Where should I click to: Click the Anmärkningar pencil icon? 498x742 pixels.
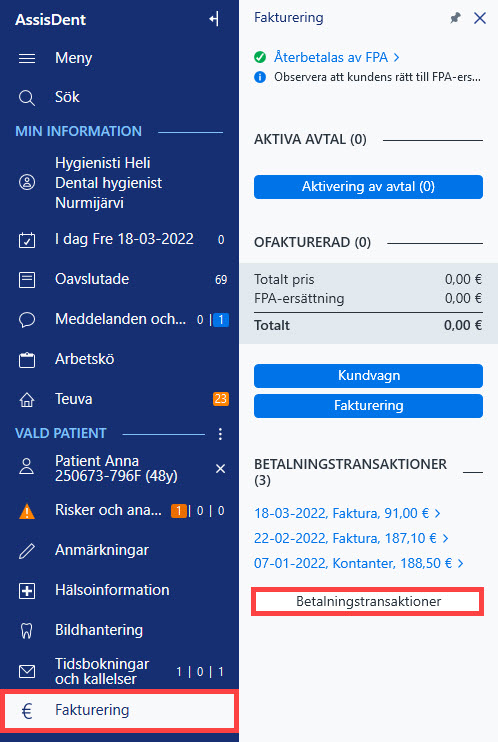[x=27, y=551]
